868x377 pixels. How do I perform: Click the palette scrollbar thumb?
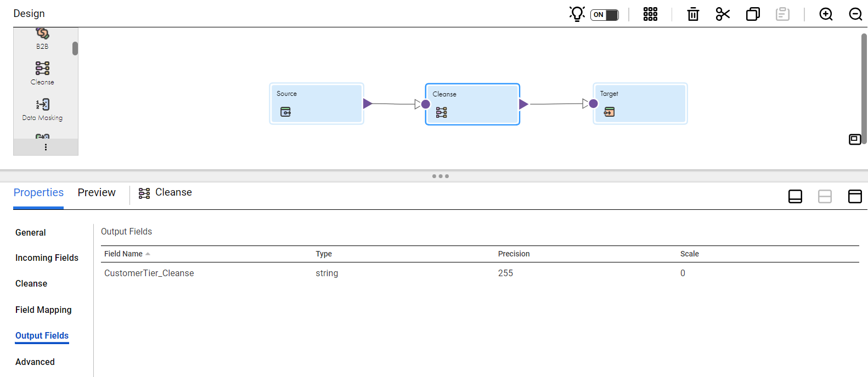pos(75,48)
